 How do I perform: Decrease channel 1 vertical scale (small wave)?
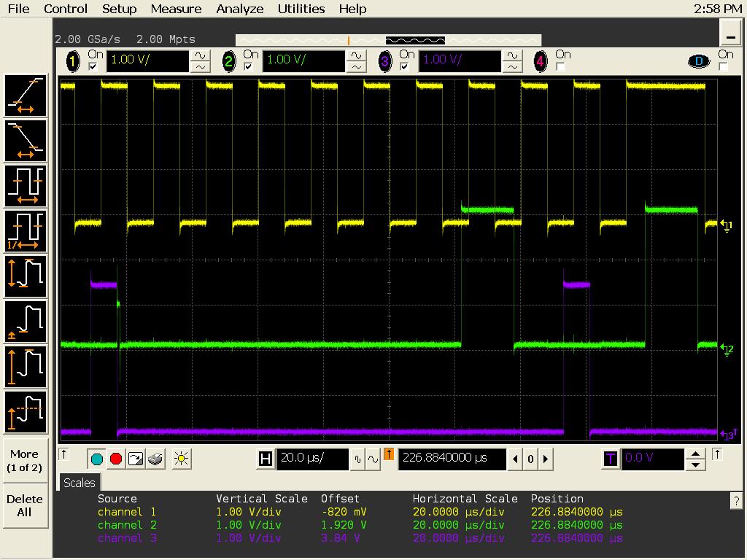[x=201, y=67]
